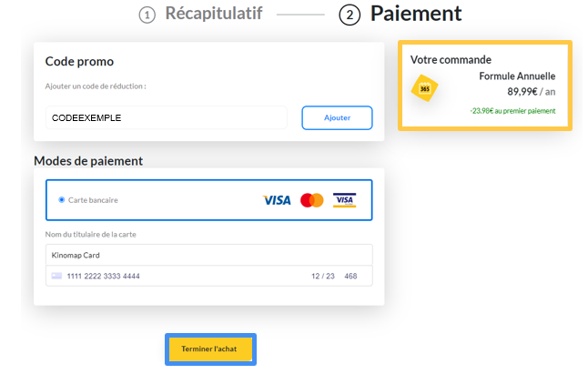Click the Ajouter promo code button
The width and height of the screenshot is (588, 384).
click(x=337, y=117)
